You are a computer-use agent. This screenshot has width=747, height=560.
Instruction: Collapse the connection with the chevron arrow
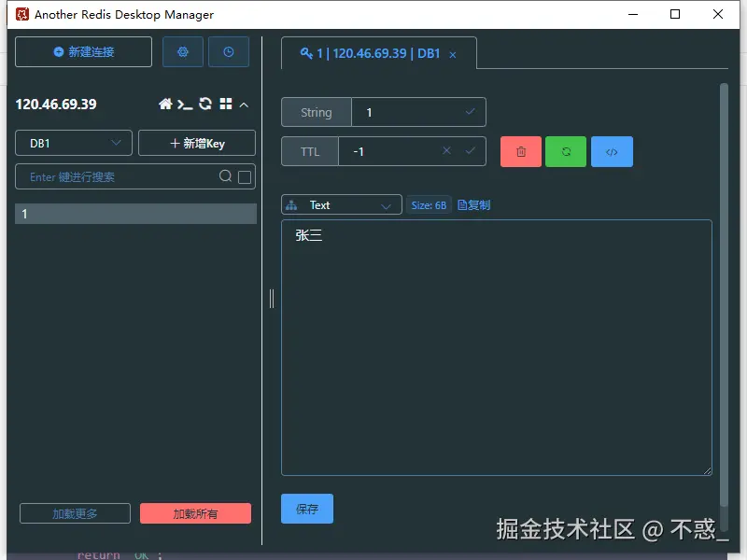pyautogui.click(x=243, y=105)
